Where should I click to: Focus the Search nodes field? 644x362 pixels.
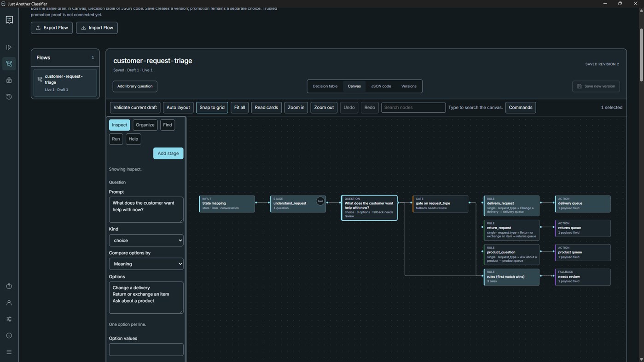coord(413,108)
